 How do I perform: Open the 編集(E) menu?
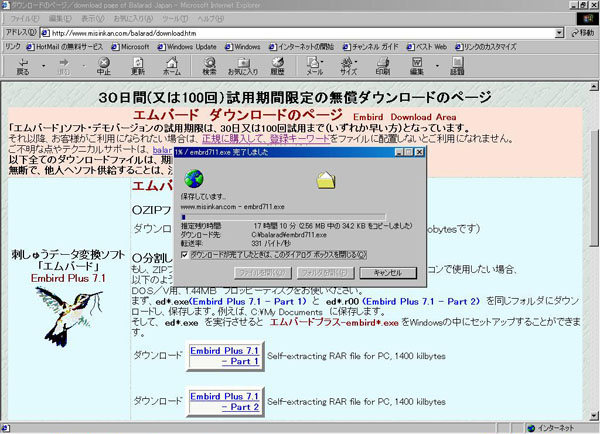[x=60, y=19]
